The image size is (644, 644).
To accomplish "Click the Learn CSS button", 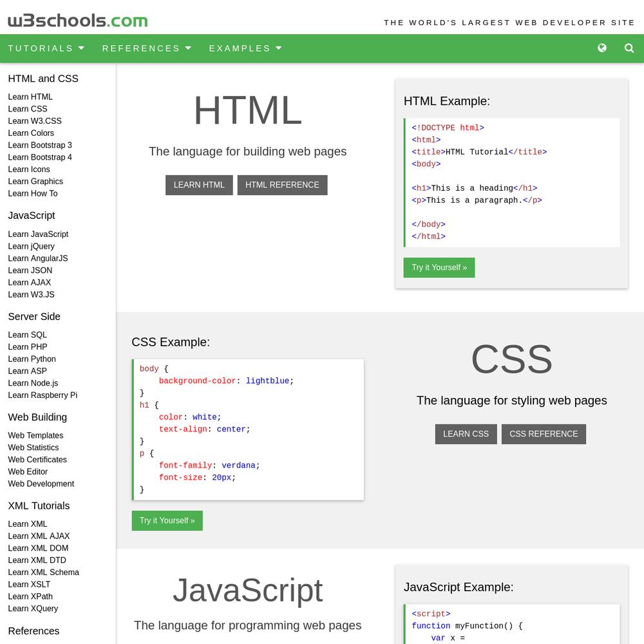I will click(466, 434).
